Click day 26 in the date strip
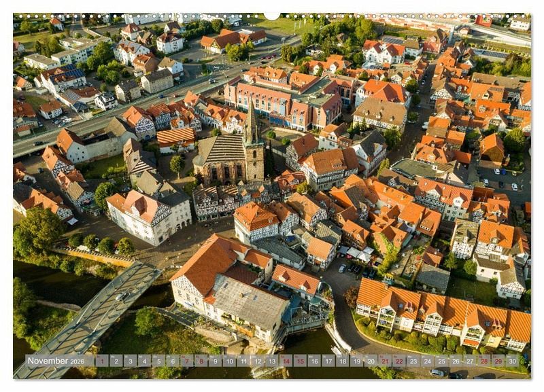 [456, 361]
